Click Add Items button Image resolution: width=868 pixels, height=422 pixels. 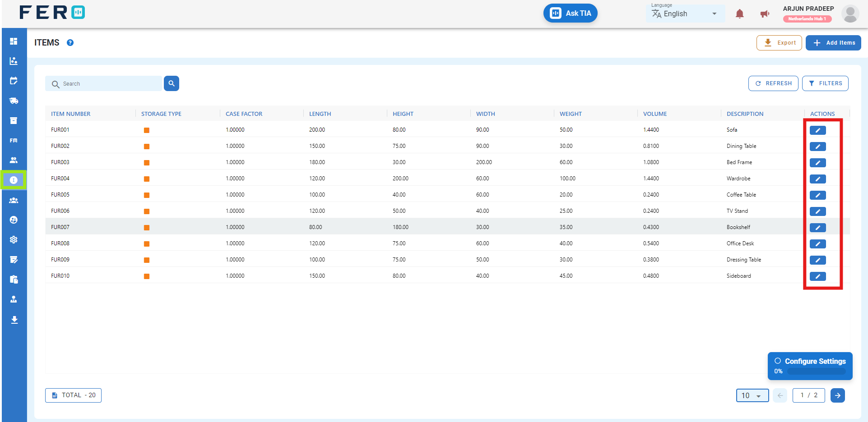833,43
